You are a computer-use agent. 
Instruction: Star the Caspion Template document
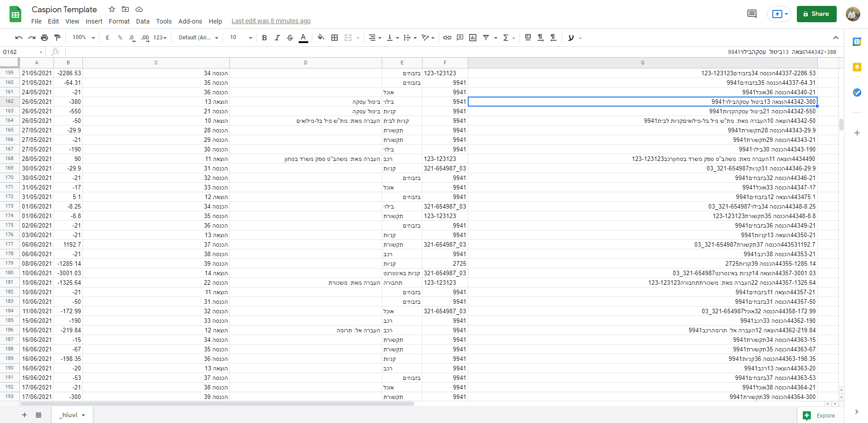pos(112,9)
